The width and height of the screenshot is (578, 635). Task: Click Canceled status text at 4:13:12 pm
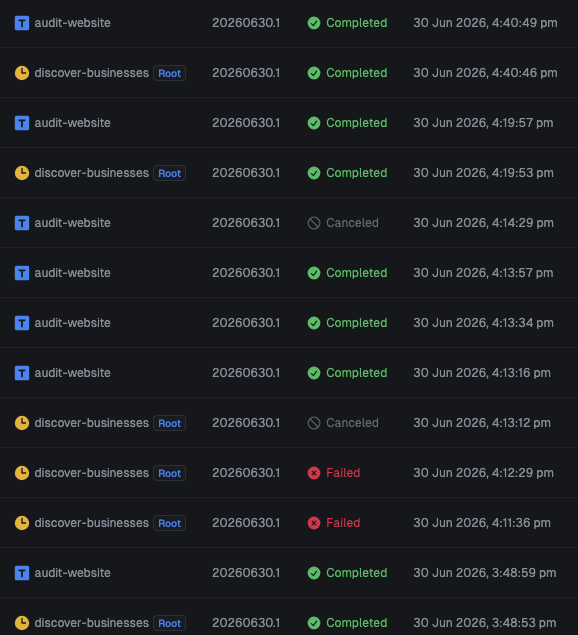point(352,423)
